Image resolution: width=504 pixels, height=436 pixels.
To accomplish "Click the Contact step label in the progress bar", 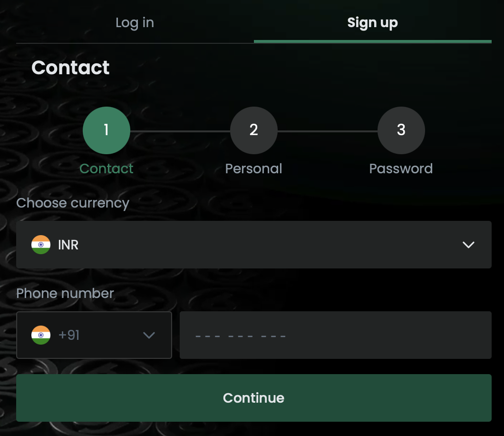I will (107, 168).
